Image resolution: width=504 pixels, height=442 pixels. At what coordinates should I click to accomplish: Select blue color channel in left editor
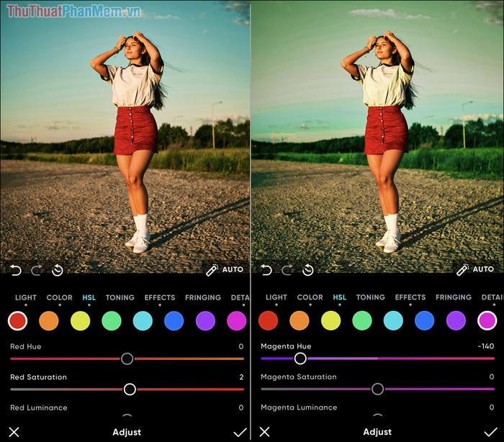[174, 321]
